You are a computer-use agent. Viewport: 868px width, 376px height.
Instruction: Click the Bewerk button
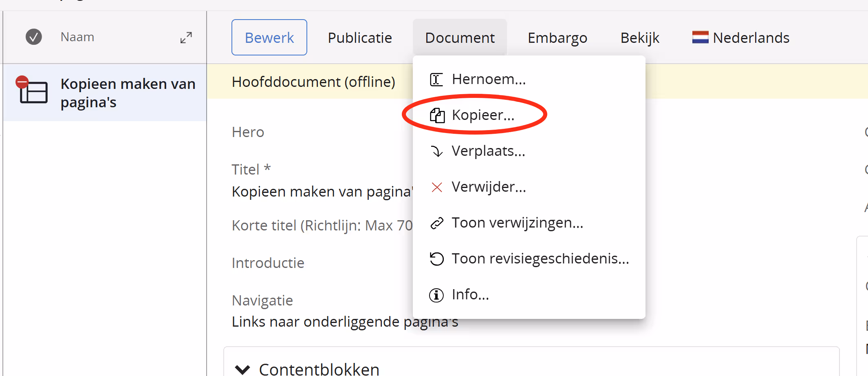pos(269,38)
